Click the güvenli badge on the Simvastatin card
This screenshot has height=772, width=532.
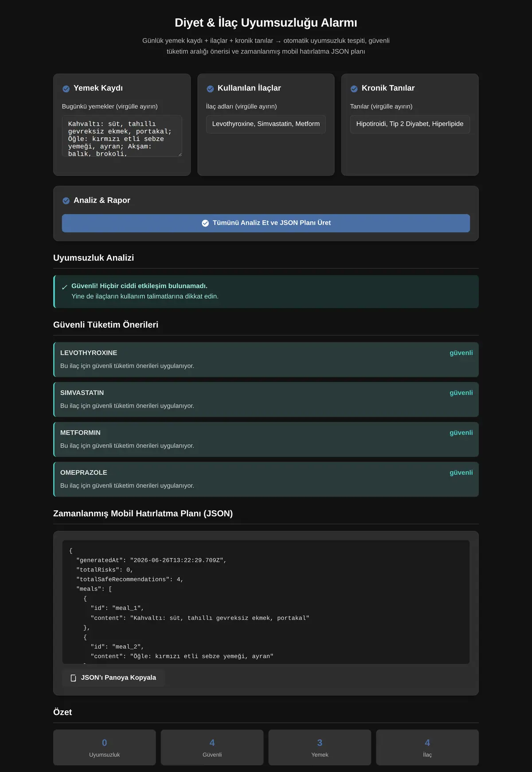pyautogui.click(x=461, y=393)
